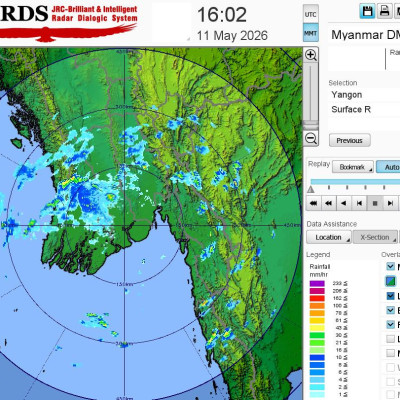
Task: Click the play backward arrow button
Action: click(x=344, y=203)
